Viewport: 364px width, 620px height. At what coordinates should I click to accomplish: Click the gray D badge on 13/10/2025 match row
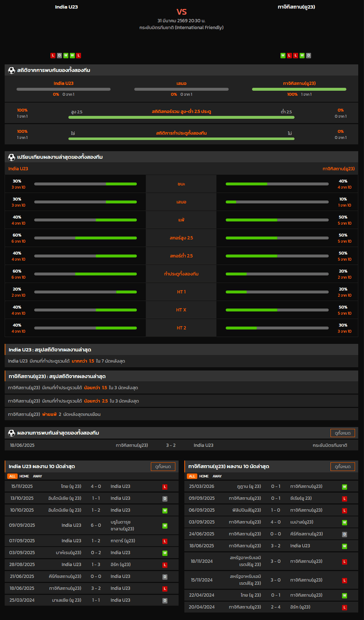165,499
